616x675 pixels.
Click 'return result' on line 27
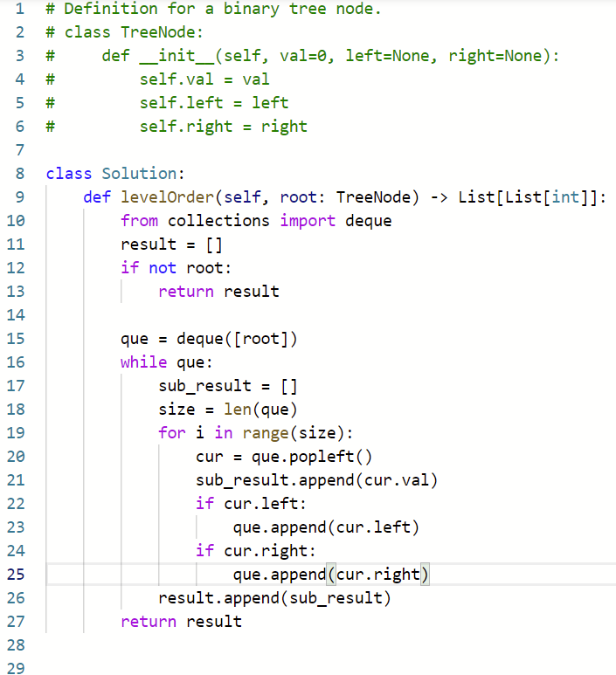(181, 621)
